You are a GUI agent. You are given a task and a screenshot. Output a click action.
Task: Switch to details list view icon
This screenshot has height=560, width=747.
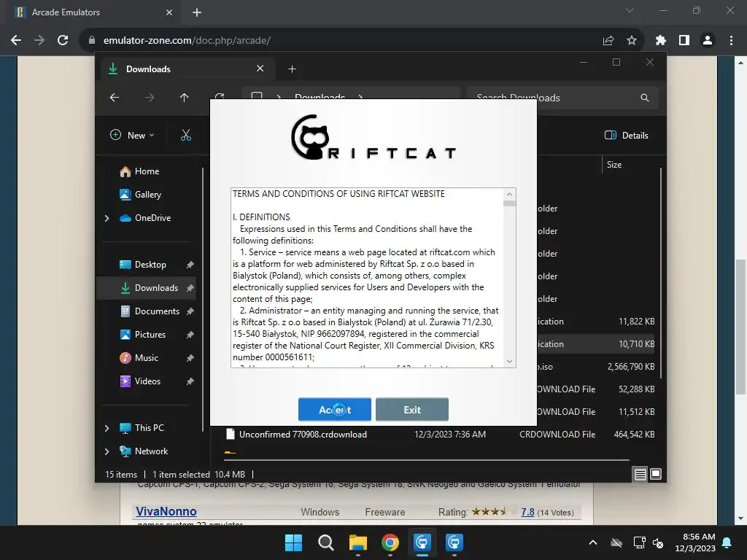(640, 474)
